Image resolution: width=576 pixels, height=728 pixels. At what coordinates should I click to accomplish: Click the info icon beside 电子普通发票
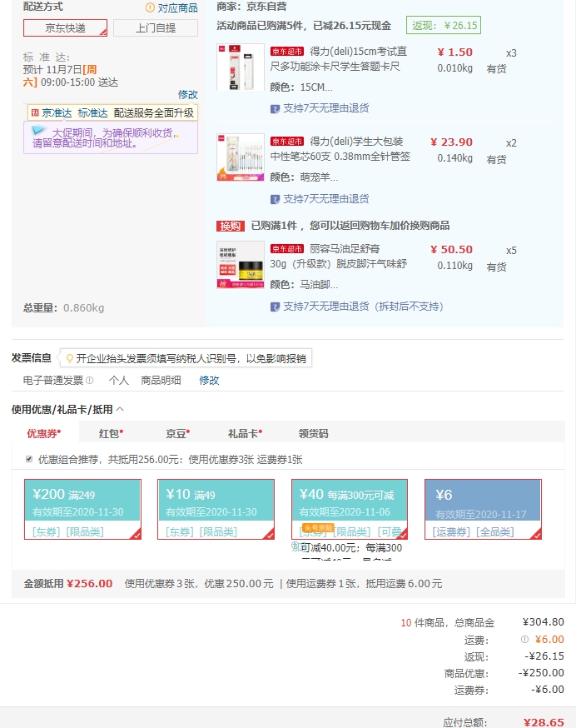pyautogui.click(x=90, y=381)
